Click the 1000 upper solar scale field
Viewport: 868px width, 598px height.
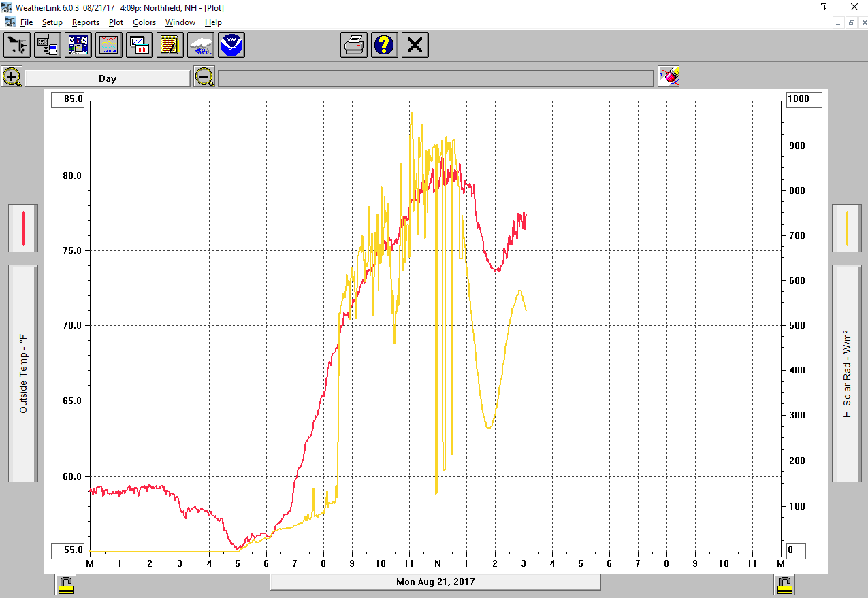pos(803,99)
